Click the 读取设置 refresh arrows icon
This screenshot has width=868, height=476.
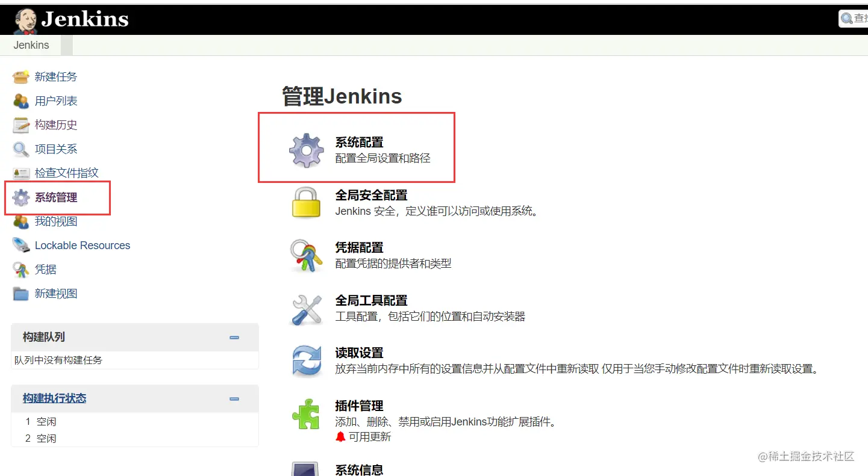tap(307, 360)
